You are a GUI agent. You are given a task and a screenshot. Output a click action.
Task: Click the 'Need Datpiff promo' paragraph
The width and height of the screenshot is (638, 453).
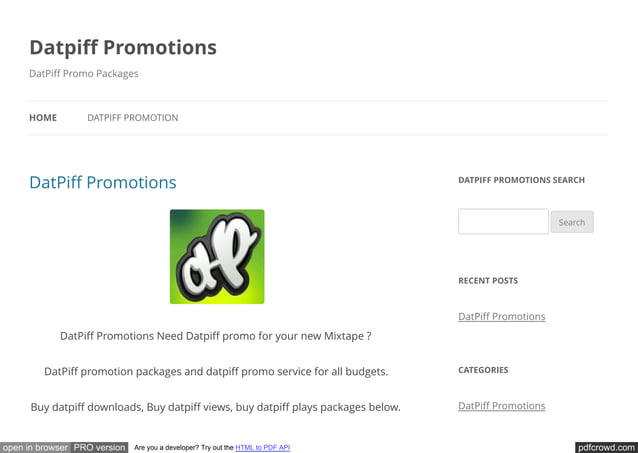coord(215,336)
